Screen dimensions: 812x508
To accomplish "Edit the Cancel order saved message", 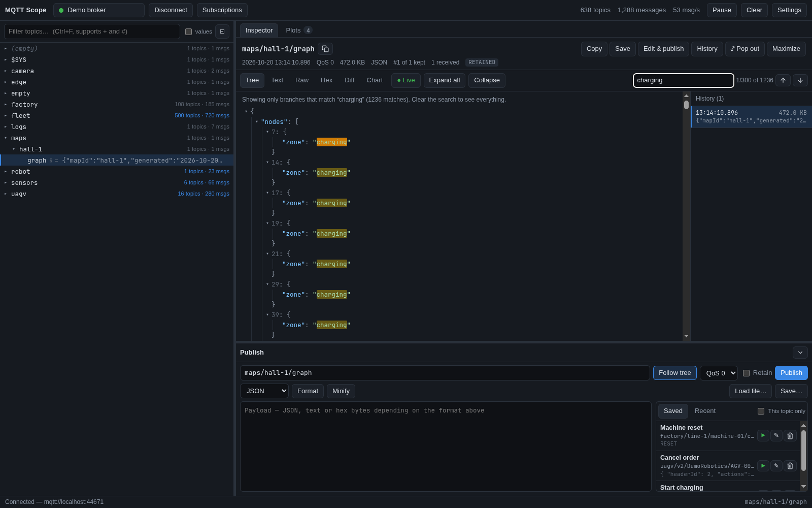I will pos(776,466).
